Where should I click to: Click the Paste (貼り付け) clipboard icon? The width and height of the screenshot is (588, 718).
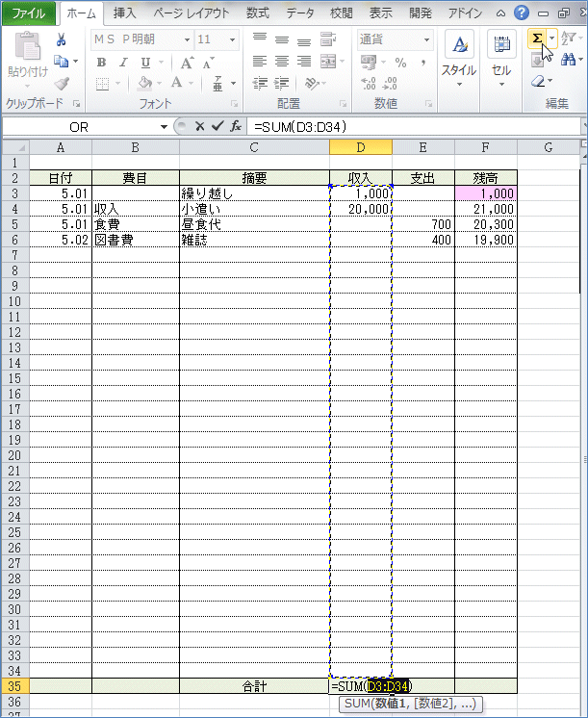pos(28,46)
